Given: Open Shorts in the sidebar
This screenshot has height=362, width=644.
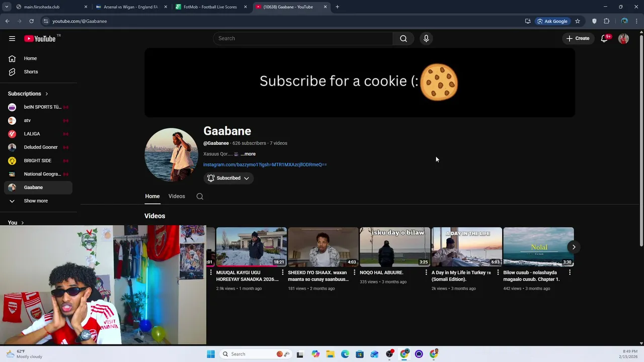Looking at the screenshot, I should coord(38,72).
